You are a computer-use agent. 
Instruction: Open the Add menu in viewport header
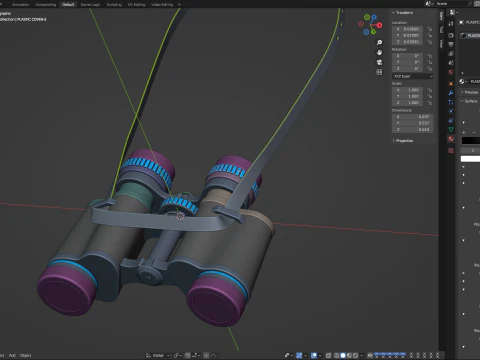point(12,355)
